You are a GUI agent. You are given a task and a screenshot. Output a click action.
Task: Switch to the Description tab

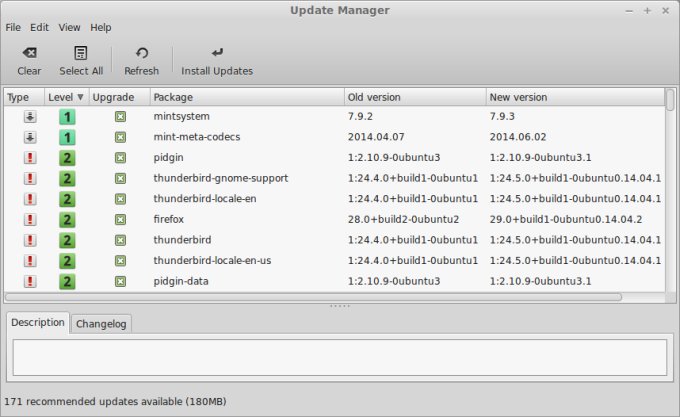pos(38,323)
